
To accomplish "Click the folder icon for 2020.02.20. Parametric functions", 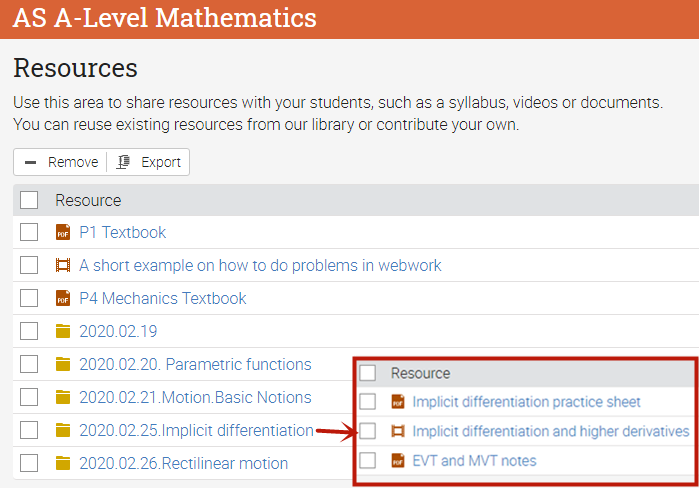I will click(x=64, y=364).
